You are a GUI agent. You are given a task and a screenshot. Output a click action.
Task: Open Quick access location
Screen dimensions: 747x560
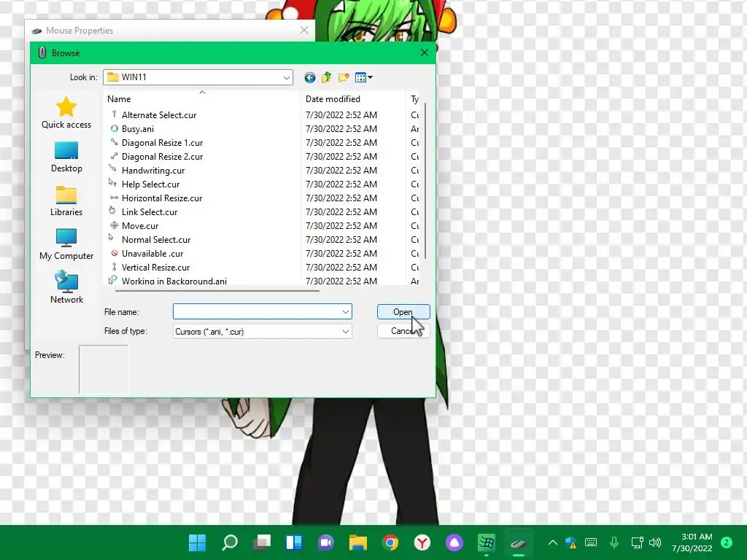point(66,112)
